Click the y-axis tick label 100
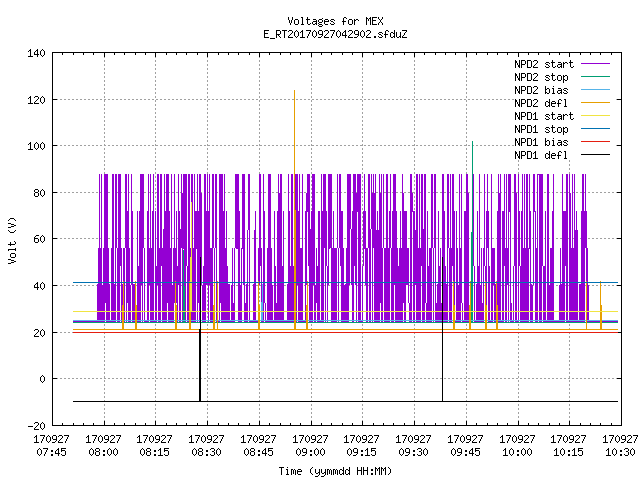This screenshot has height=480, width=640. click(36, 146)
